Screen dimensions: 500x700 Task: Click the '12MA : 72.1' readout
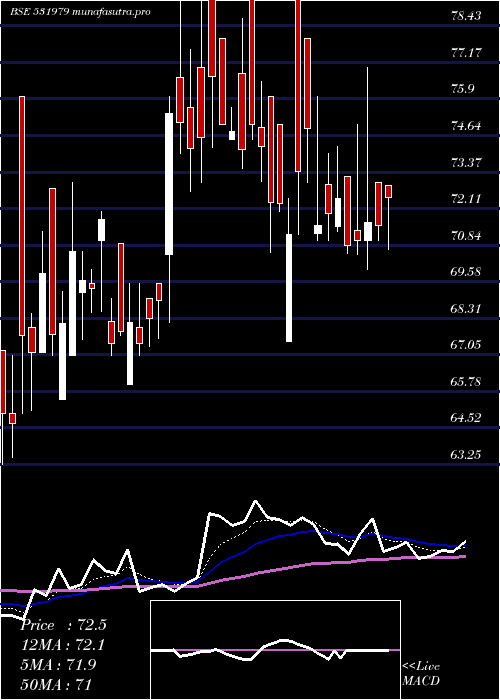click(x=63, y=645)
